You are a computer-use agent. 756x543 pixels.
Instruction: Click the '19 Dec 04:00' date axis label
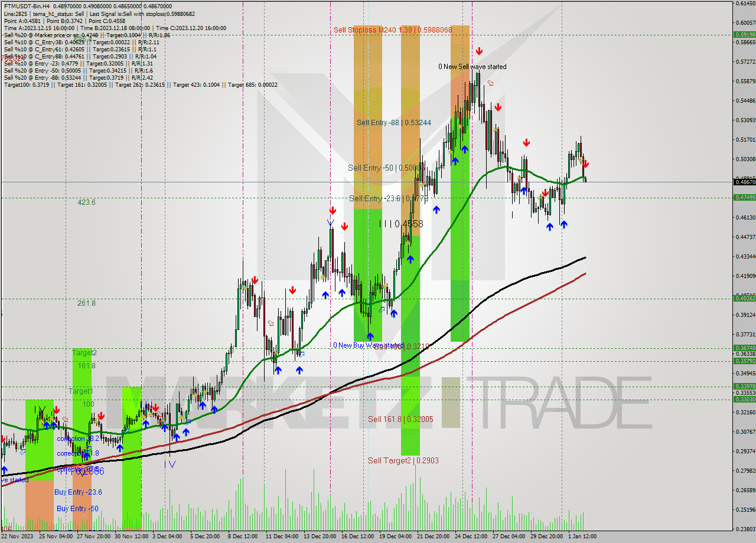coord(395,537)
